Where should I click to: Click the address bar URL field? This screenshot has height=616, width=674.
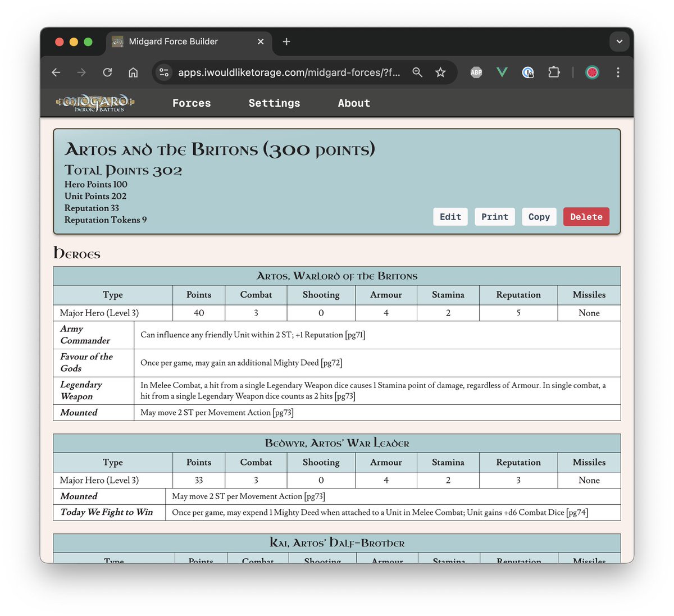click(289, 72)
